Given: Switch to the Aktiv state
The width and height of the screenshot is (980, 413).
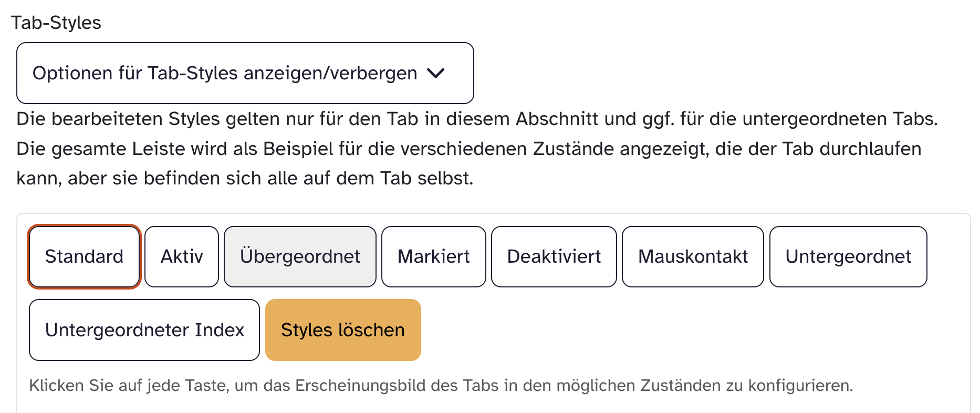Looking at the screenshot, I should pos(182,256).
